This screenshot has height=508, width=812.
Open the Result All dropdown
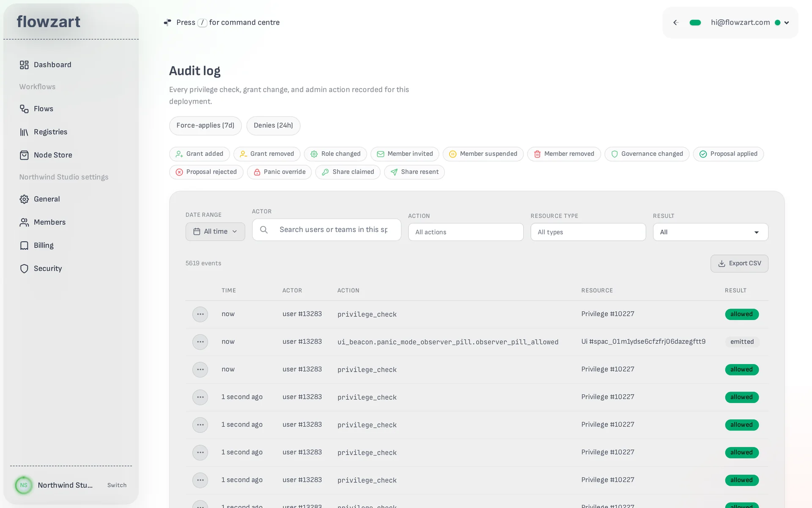point(710,232)
